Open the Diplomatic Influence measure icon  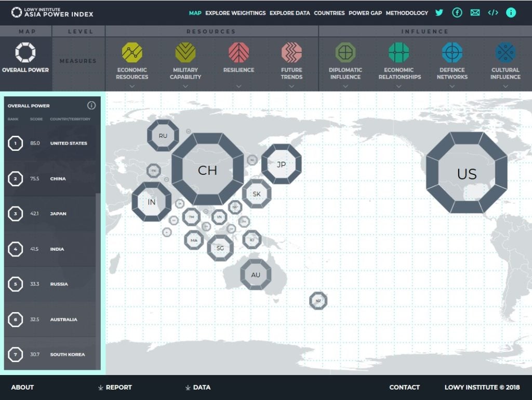(345, 53)
